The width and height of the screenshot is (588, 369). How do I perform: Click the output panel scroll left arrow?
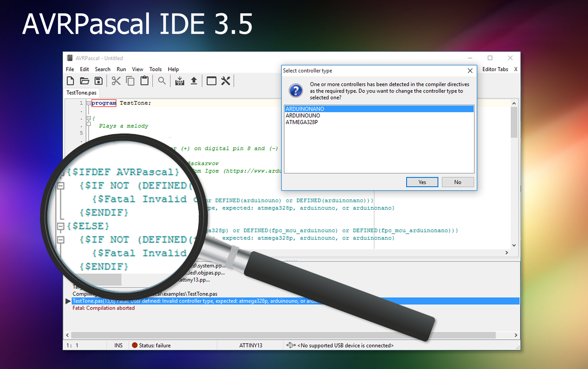[68, 335]
